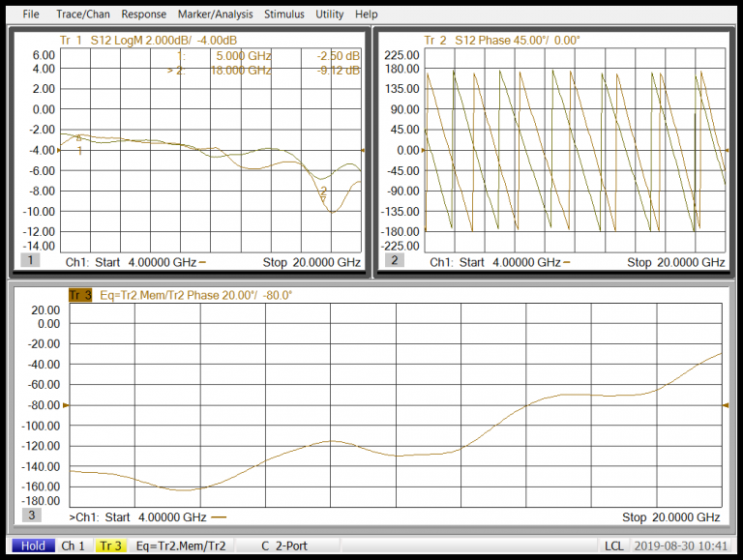Click window number 2 badge

[x=395, y=259]
